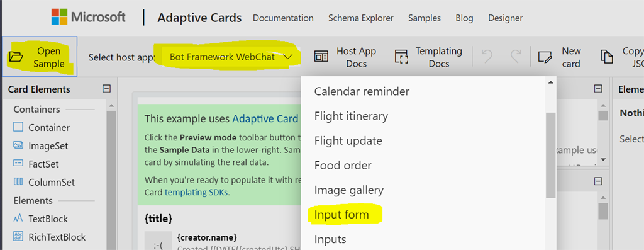
Task: Pick the ColumnSet element icon
Action: point(18,182)
